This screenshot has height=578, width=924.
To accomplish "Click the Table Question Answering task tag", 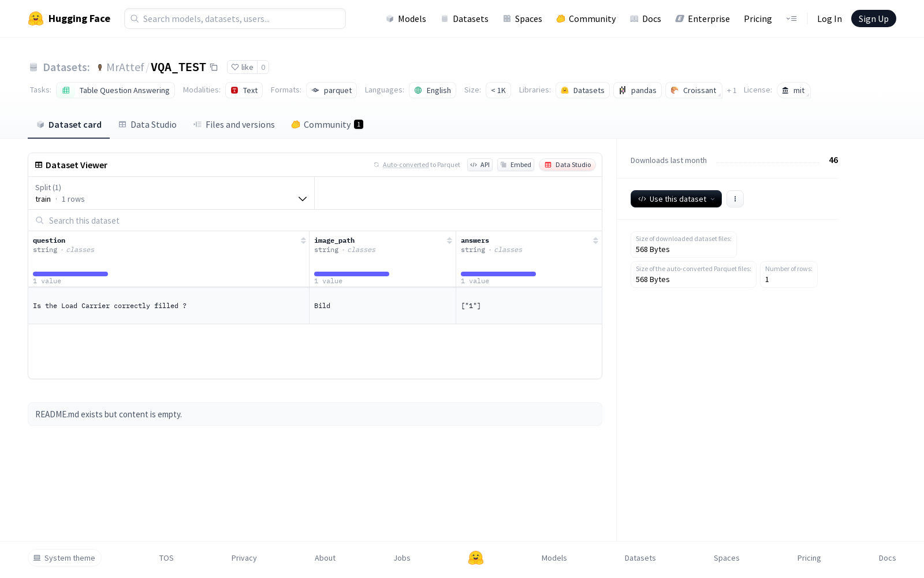I will click(115, 90).
